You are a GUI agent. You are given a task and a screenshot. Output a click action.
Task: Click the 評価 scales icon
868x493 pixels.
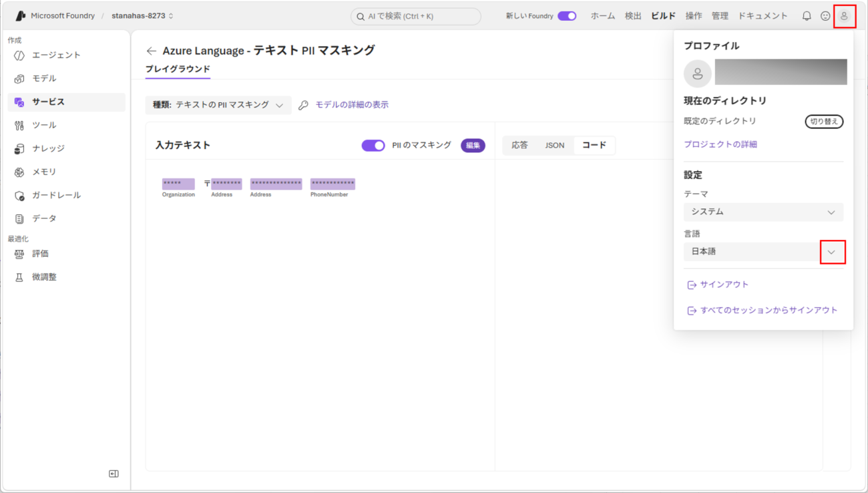[19, 254]
